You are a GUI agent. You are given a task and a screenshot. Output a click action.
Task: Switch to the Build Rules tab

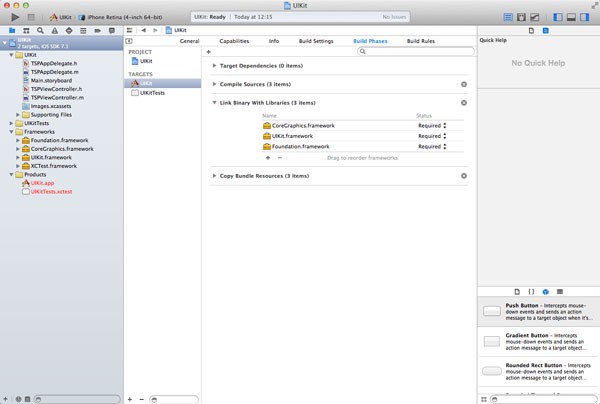(x=421, y=41)
